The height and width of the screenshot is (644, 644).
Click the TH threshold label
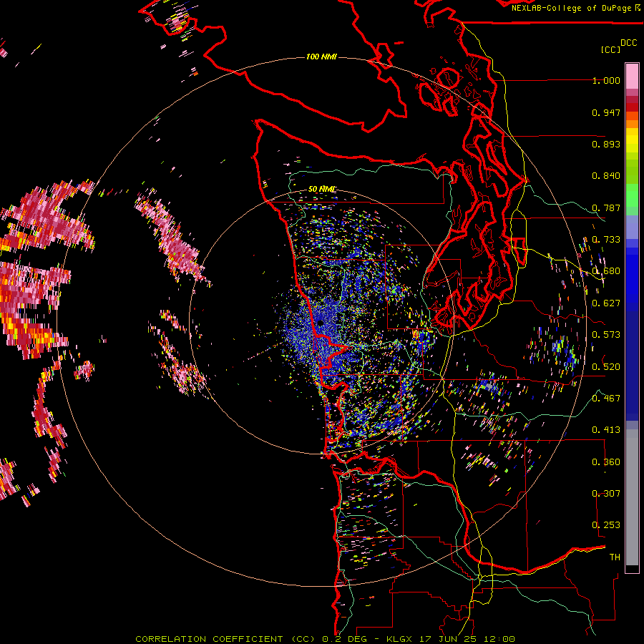tap(615, 557)
